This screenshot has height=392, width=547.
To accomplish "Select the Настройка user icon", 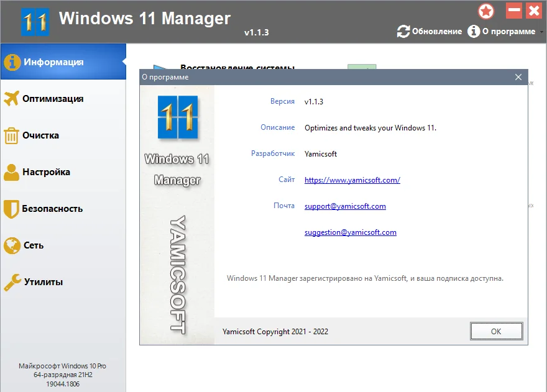I will (x=12, y=172).
